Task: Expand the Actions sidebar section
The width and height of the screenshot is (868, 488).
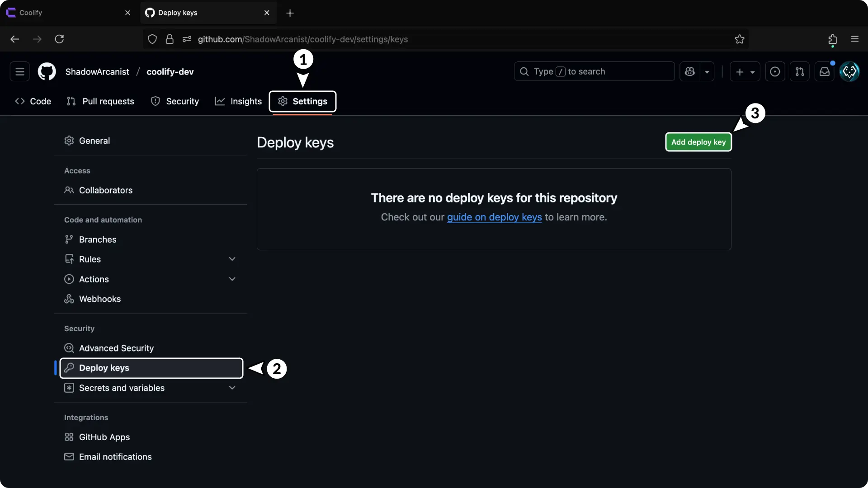Action: coord(232,279)
